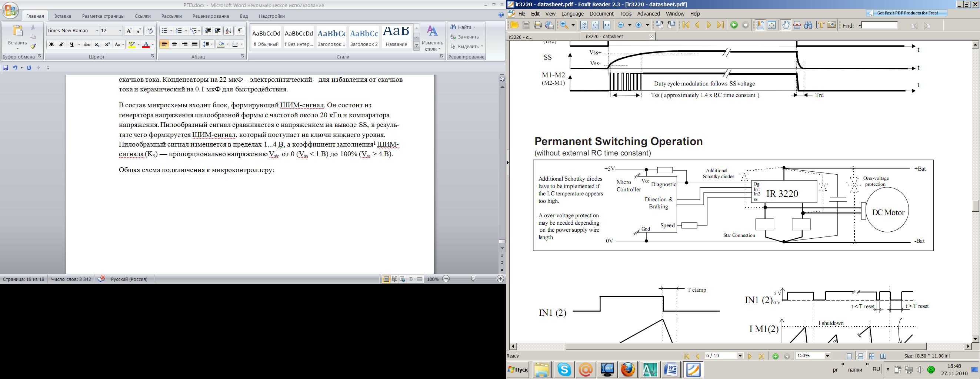Open Firefox from the taskbar
Screen dimensions: 980x379
click(628, 369)
